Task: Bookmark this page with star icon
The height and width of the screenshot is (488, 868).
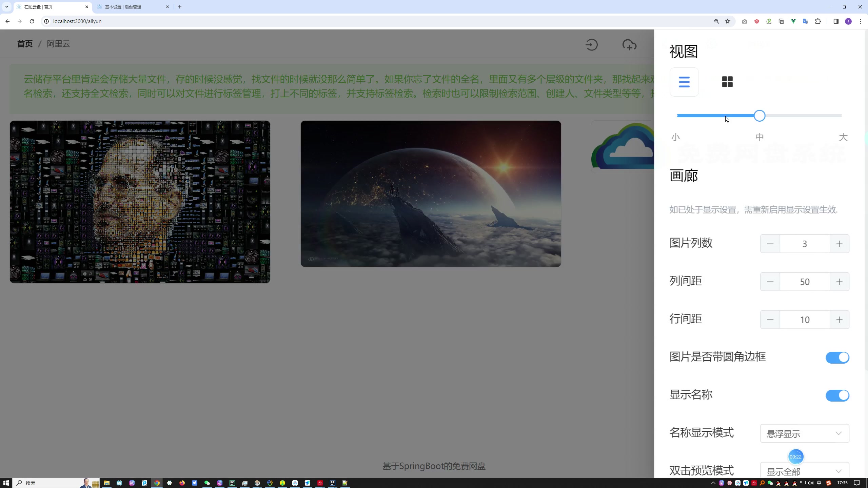Action: point(728,21)
